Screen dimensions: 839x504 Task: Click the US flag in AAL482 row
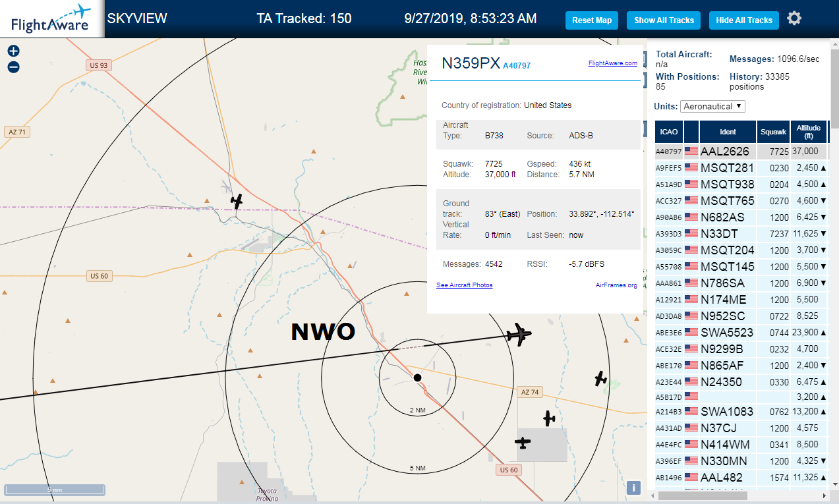pos(691,478)
